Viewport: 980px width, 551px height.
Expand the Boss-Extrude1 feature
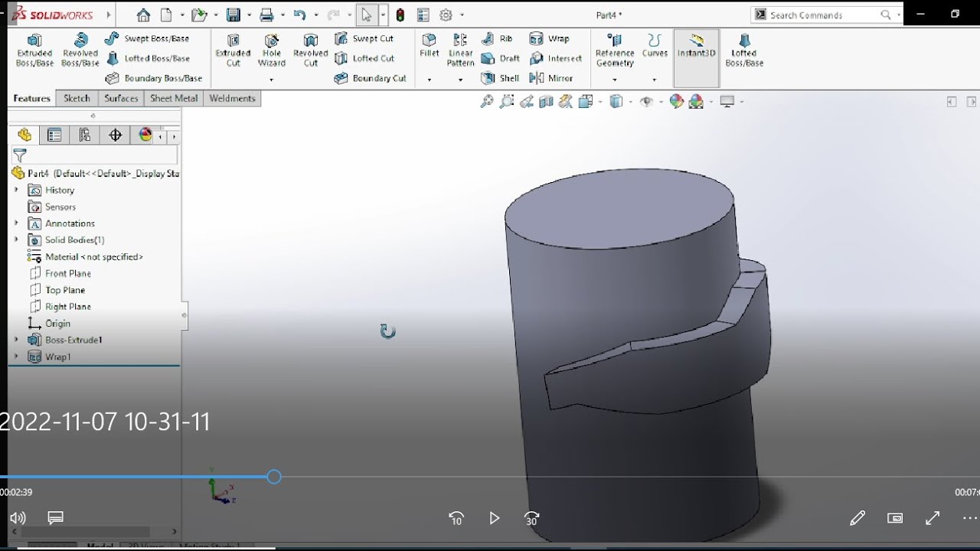[x=16, y=340]
